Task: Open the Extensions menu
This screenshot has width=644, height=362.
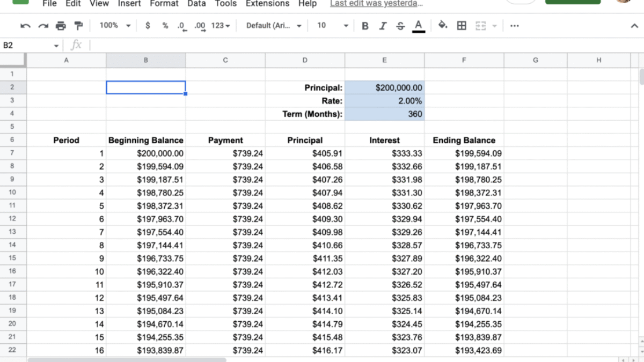Action: pyautogui.click(x=267, y=4)
